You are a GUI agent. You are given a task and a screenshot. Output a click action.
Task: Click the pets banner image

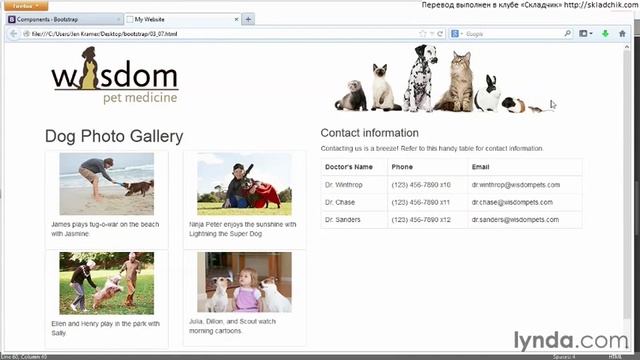(x=445, y=78)
